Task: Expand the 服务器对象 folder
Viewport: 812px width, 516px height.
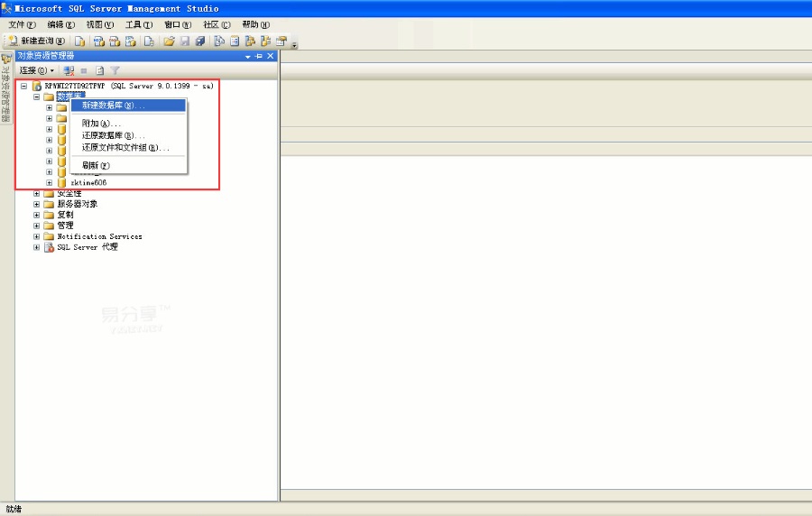Action: pyautogui.click(x=36, y=205)
